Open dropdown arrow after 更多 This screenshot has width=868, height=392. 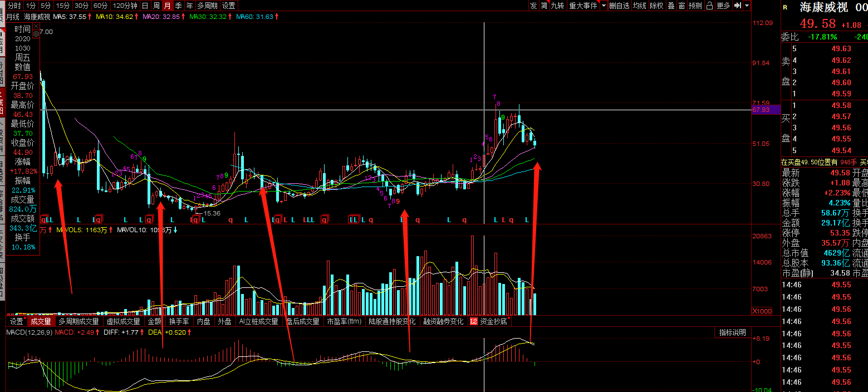(x=747, y=6)
